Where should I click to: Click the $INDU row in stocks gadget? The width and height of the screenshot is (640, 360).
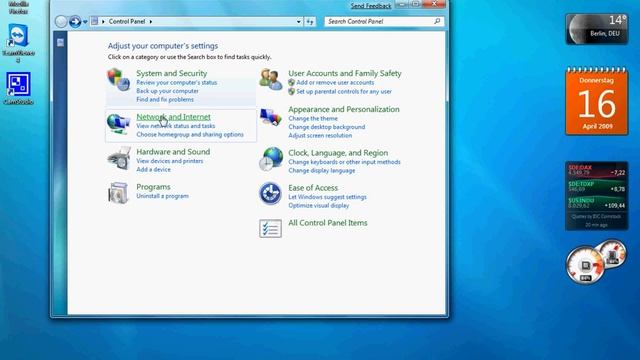tap(596, 203)
